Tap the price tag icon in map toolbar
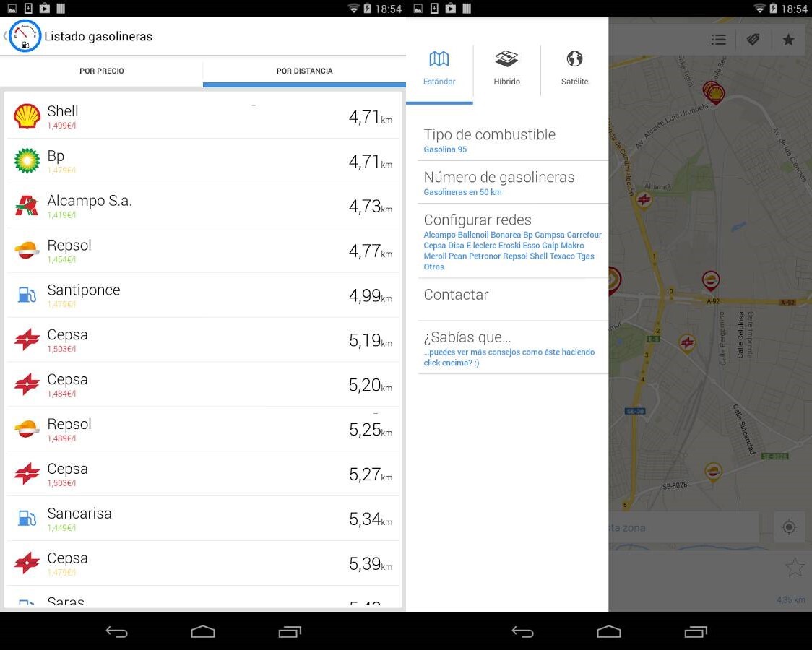This screenshot has width=812, height=650. click(753, 40)
